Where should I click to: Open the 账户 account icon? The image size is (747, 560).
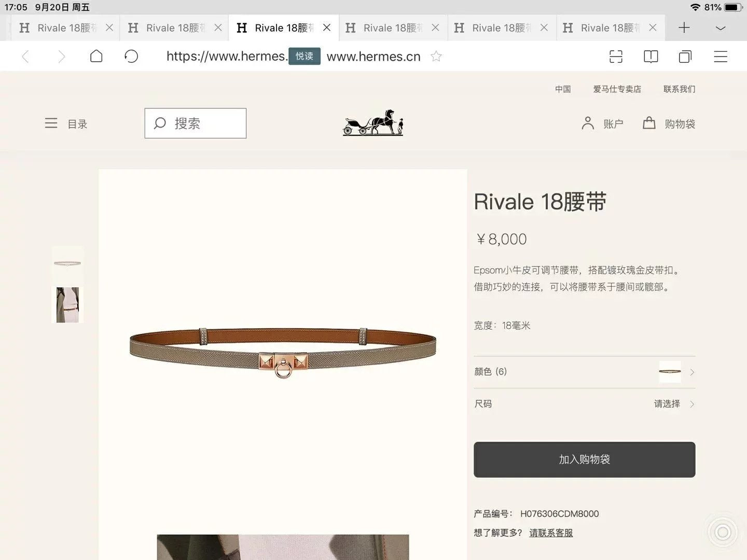(x=602, y=123)
